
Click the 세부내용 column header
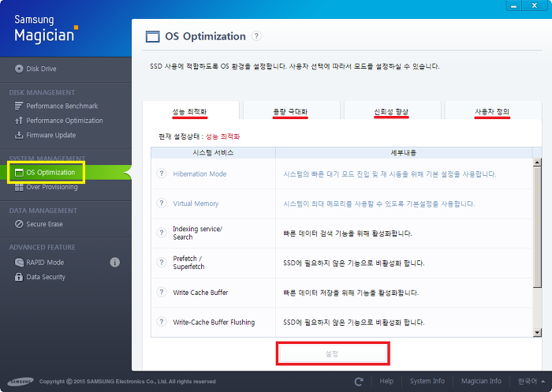404,152
